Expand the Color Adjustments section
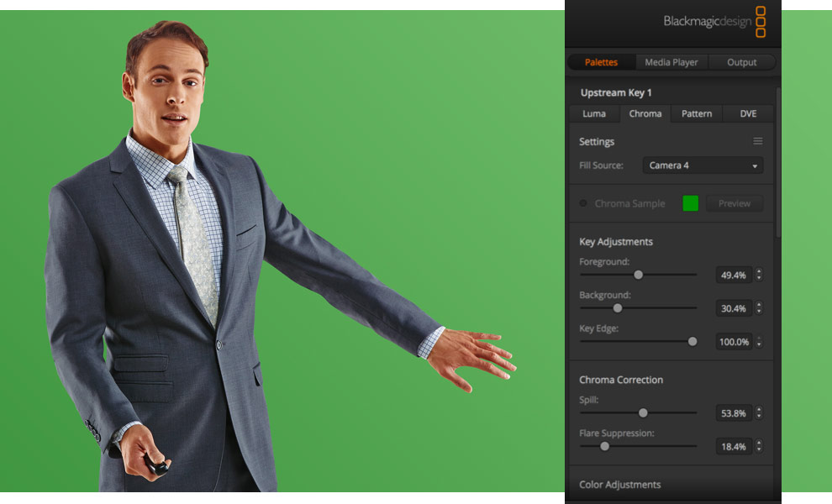Viewport: 832px width, 504px height. click(622, 485)
